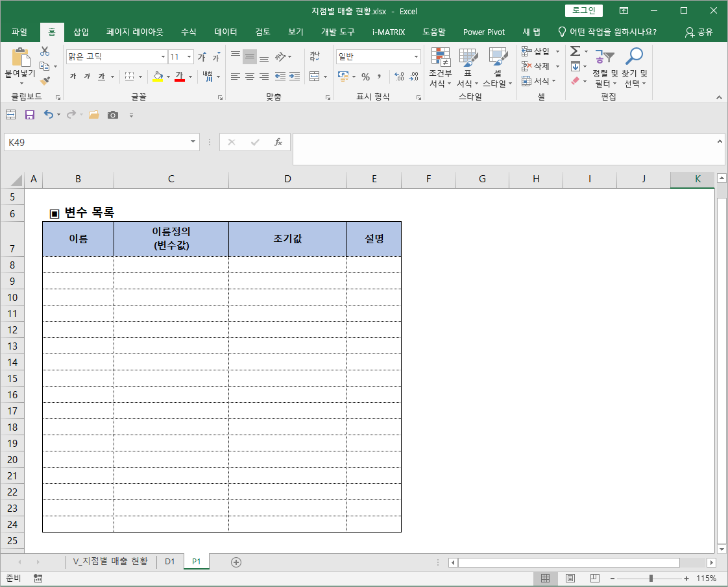This screenshot has width=728, height=587.
Task: Open the 삽입 (Insert) ribbon tab
Action: coord(81,32)
